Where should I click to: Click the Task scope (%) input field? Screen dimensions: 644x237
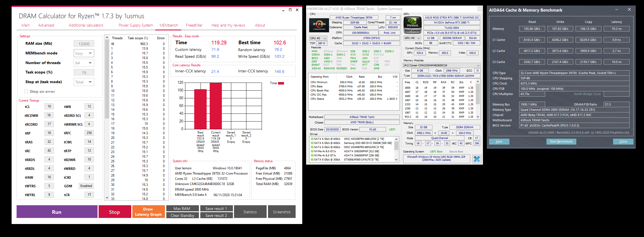pyautogui.click(x=84, y=72)
